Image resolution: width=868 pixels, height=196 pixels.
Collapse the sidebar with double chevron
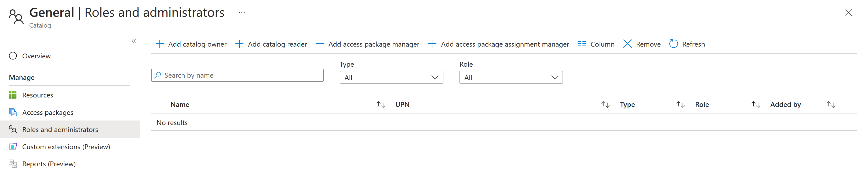pos(134,41)
